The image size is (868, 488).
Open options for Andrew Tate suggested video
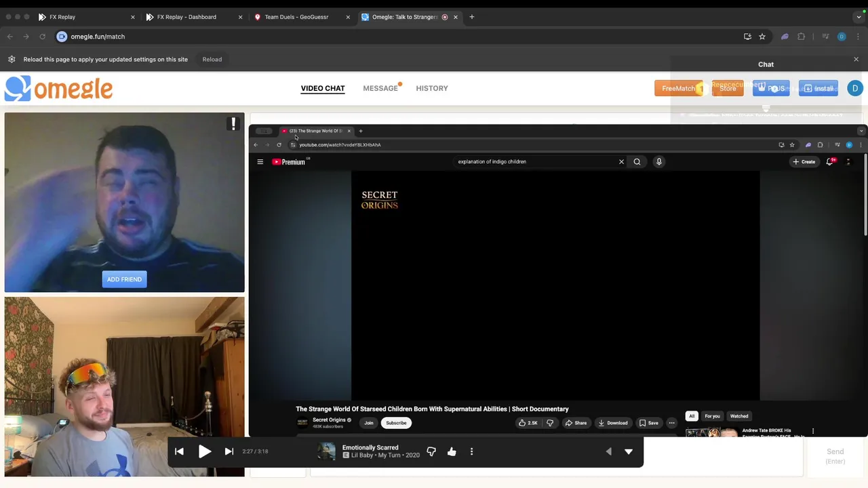click(x=813, y=431)
